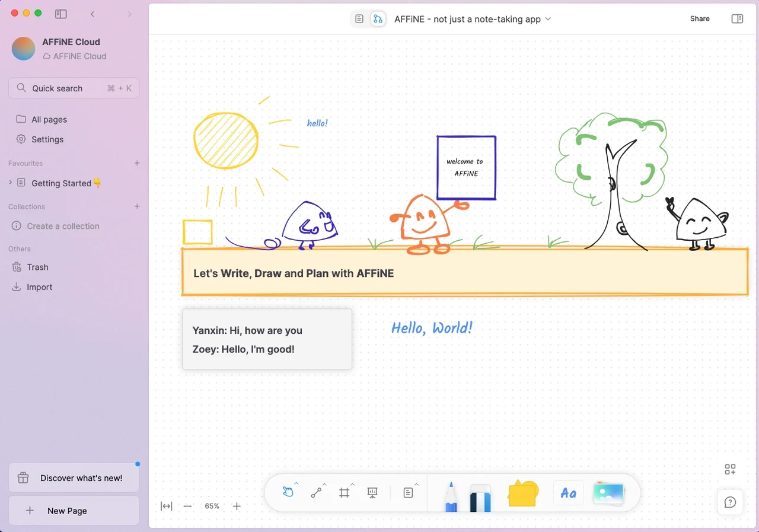Go forward with the right arrow
759x532 pixels.
pos(130,14)
